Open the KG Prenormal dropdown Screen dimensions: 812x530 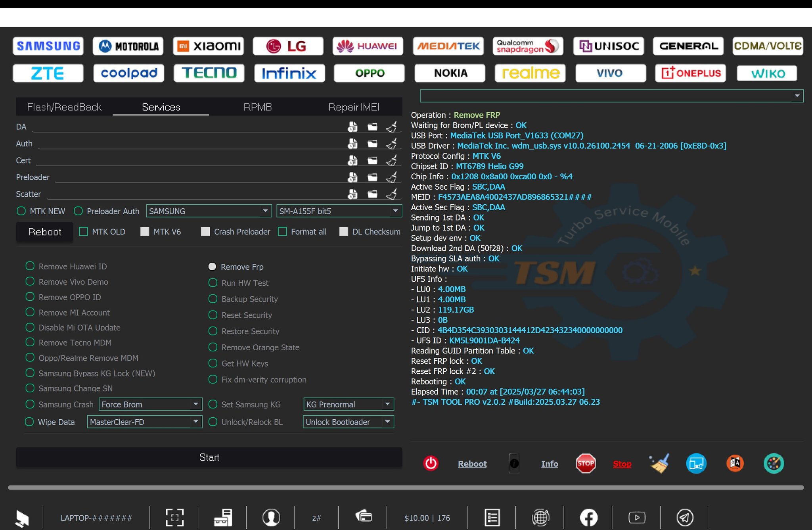coord(349,404)
